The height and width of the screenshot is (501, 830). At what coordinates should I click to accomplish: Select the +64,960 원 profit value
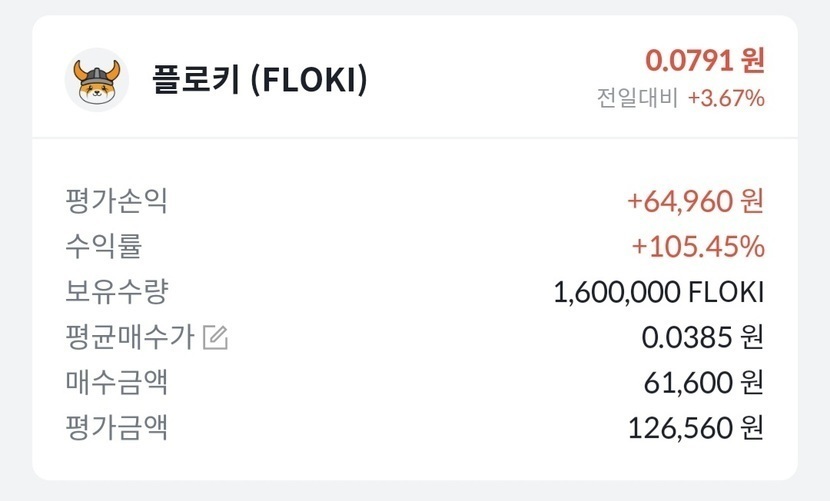coord(695,201)
